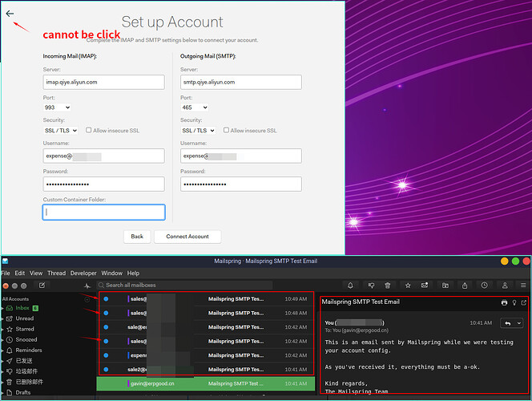Snooze thread with clock toolbar icon
This screenshot has height=401, width=532.
[x=485, y=286]
